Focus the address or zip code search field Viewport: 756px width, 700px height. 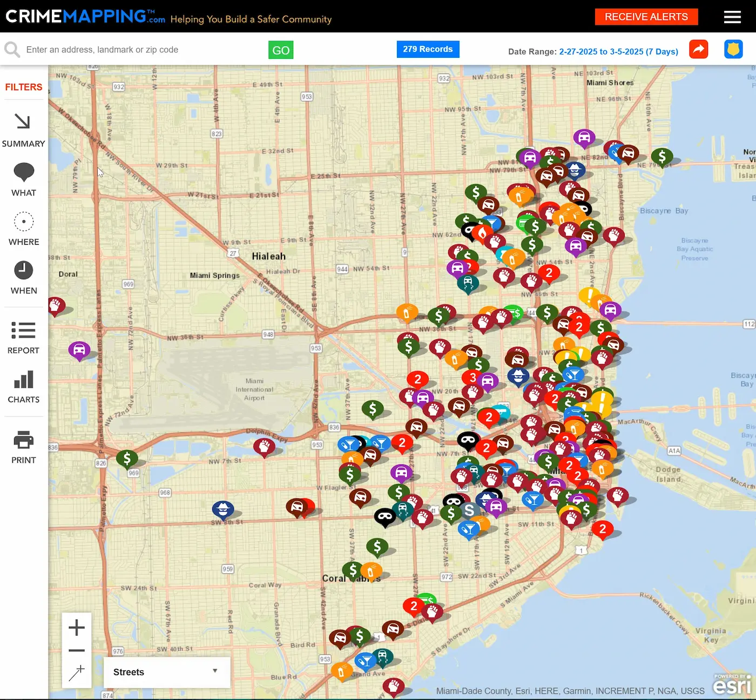point(143,50)
